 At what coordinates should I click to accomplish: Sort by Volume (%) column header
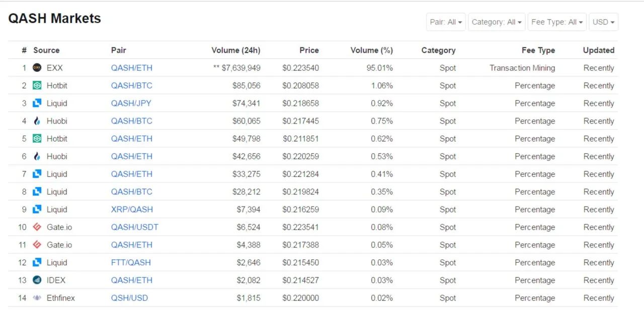[x=371, y=50]
